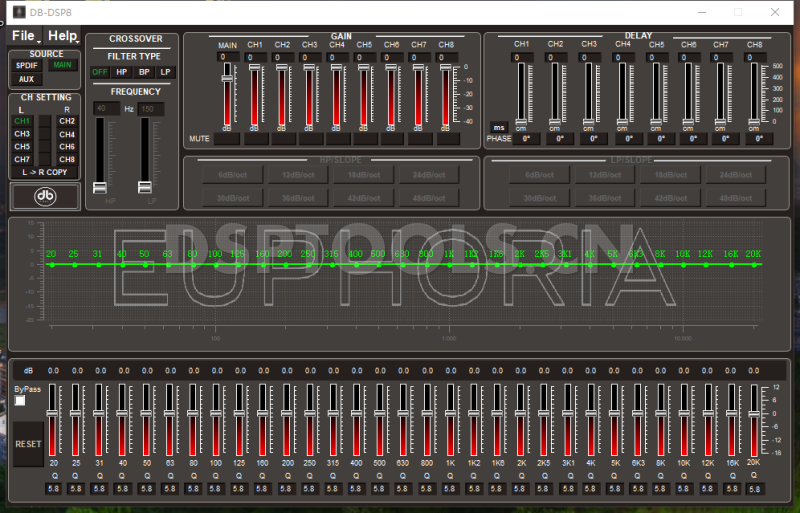Image resolution: width=800 pixels, height=513 pixels.
Task: Select LP slope 6dB/oct
Action: [x=539, y=175]
